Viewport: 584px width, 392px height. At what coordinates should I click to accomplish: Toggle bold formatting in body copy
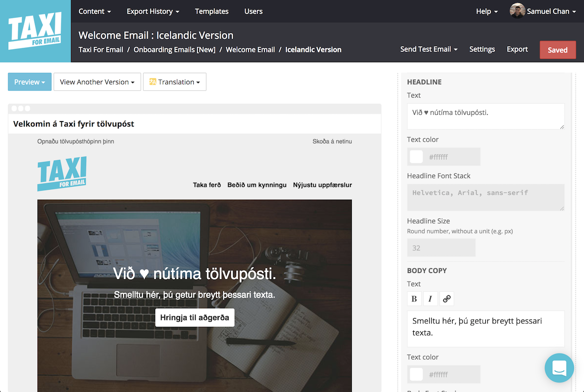[x=414, y=299]
